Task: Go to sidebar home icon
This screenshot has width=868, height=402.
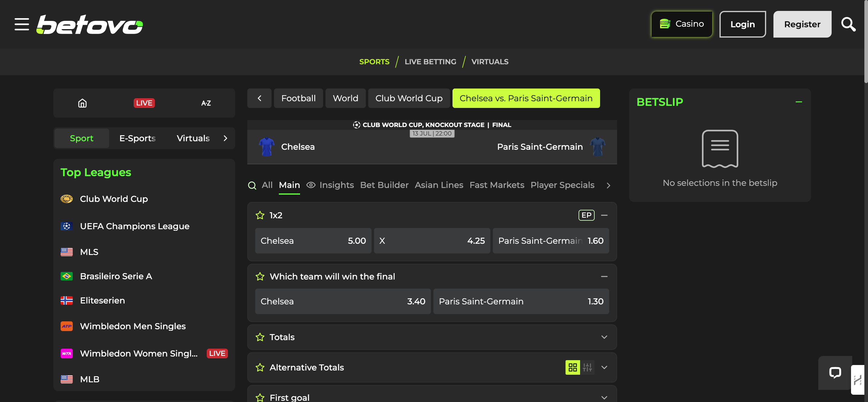Action: tap(82, 103)
